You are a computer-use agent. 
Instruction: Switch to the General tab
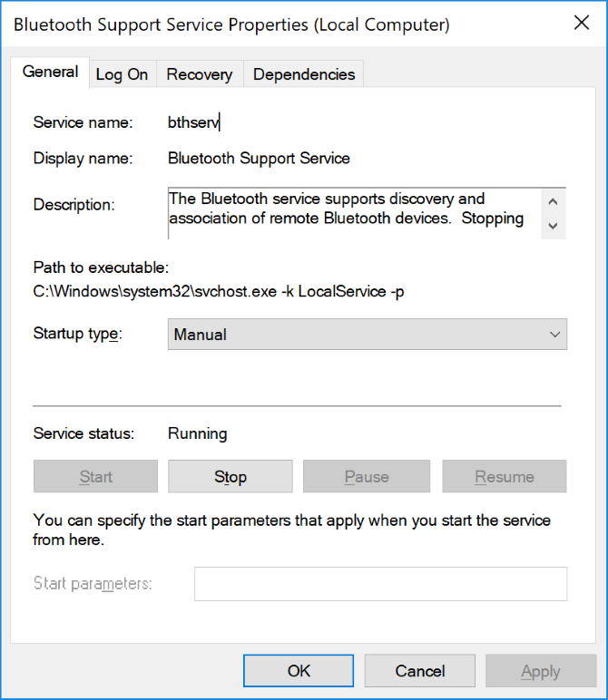click(x=50, y=73)
